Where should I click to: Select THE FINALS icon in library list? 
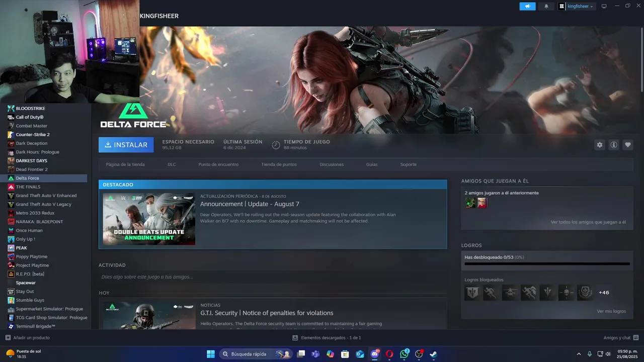[11, 187]
